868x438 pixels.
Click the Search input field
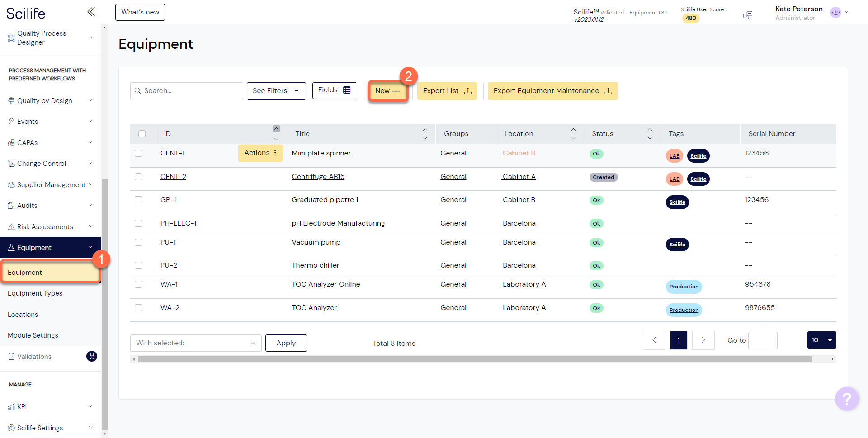(187, 91)
